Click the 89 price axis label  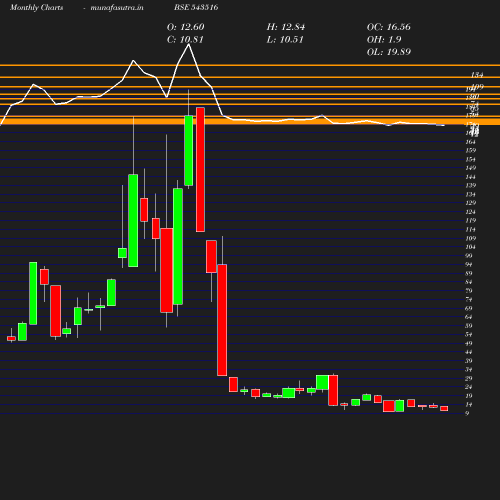pos(469,273)
